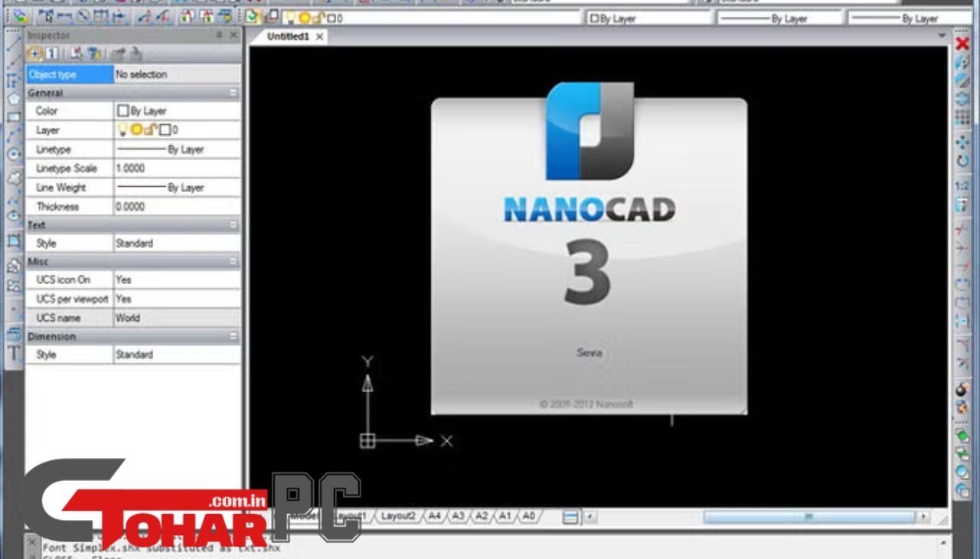The width and height of the screenshot is (980, 559).
Task: Select the 1:2 Scale tool
Action: 962,186
